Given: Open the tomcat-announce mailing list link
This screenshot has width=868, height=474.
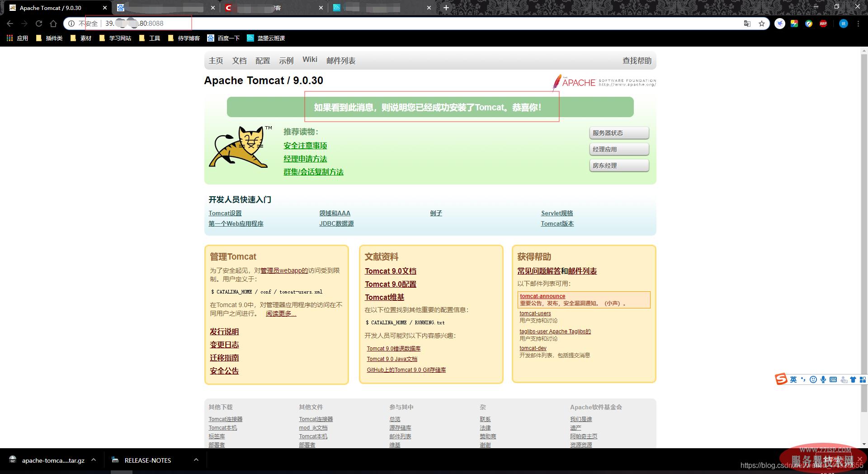Looking at the screenshot, I should (x=542, y=296).
